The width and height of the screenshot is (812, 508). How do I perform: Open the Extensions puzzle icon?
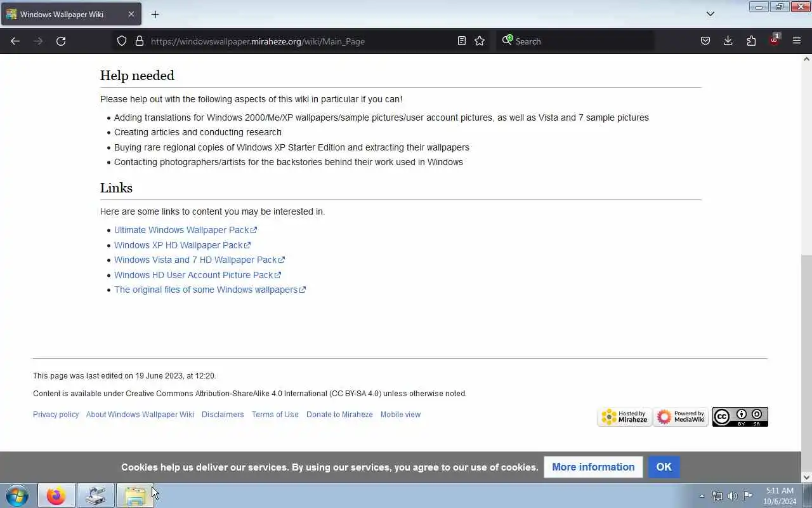pos(751,41)
